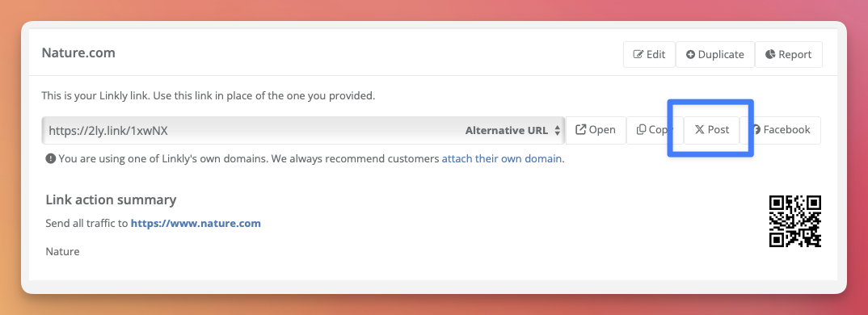Click the pencil icon on the Edit button

pos(638,54)
